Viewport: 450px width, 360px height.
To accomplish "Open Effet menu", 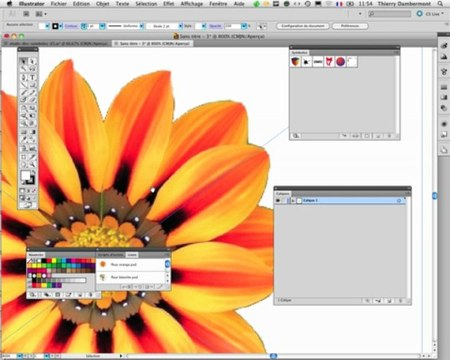I will 169,4.
